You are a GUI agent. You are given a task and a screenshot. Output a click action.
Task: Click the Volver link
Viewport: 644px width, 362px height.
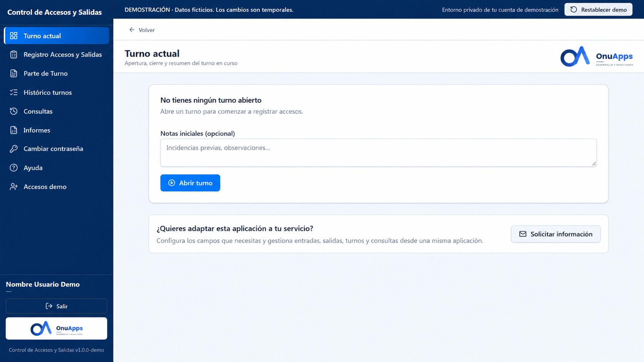(142, 30)
